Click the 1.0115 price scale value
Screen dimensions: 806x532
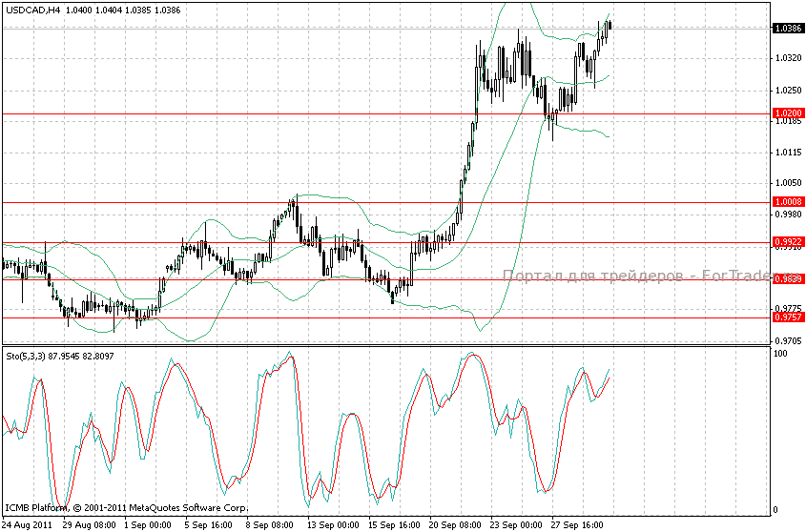pos(788,153)
